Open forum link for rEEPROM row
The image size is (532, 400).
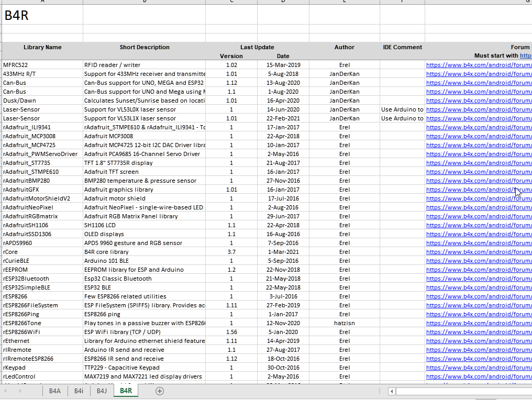click(479, 270)
